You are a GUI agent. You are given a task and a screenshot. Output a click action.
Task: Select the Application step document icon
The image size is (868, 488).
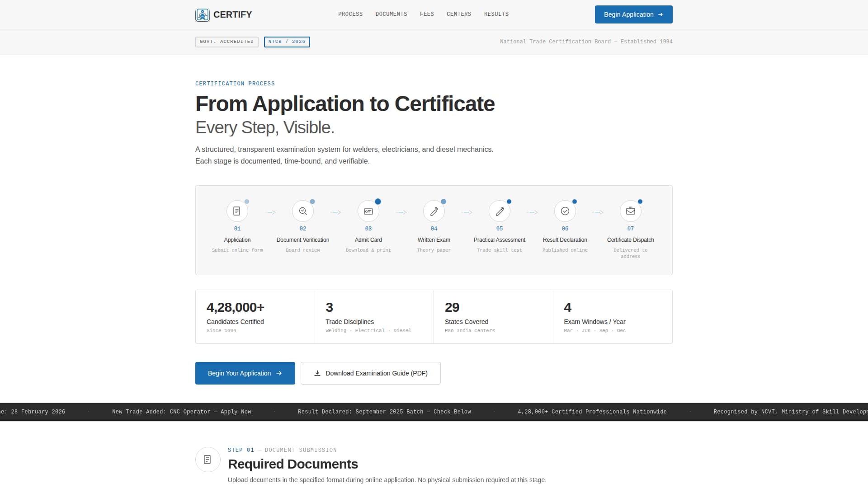[237, 211]
